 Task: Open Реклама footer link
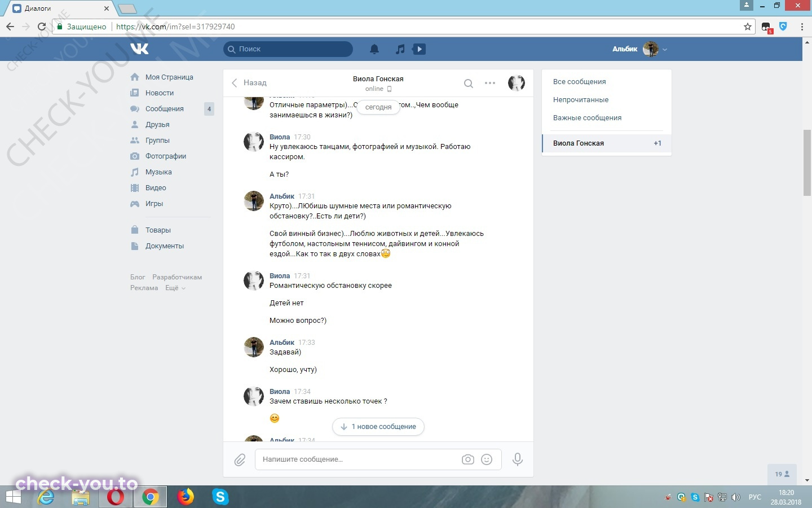click(x=144, y=288)
